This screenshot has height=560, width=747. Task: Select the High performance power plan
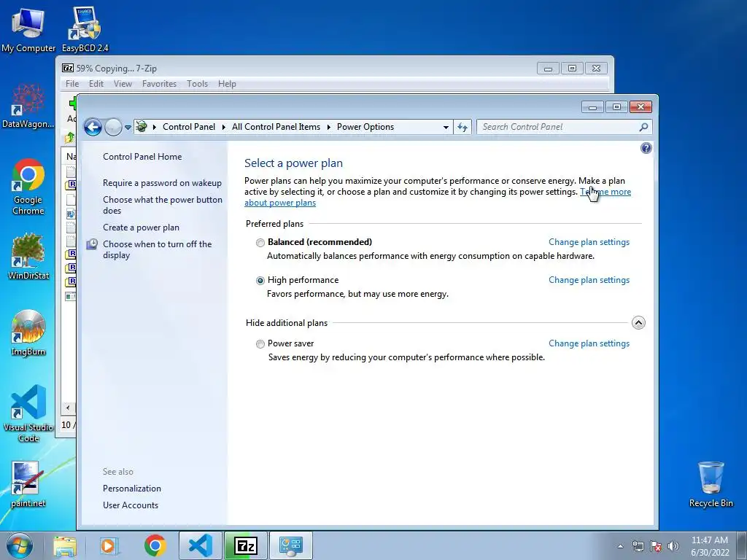260,281
